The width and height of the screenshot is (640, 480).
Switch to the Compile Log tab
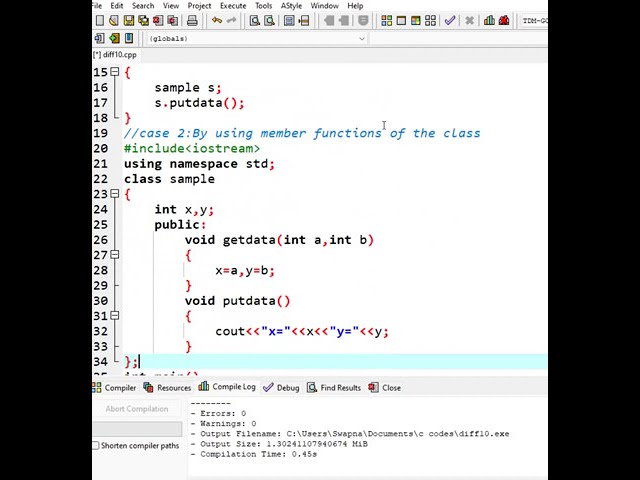coord(227,387)
